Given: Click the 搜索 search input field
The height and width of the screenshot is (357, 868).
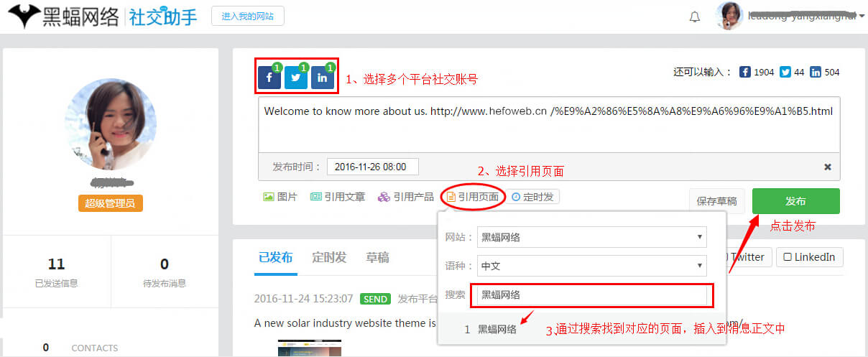Looking at the screenshot, I should 591,295.
